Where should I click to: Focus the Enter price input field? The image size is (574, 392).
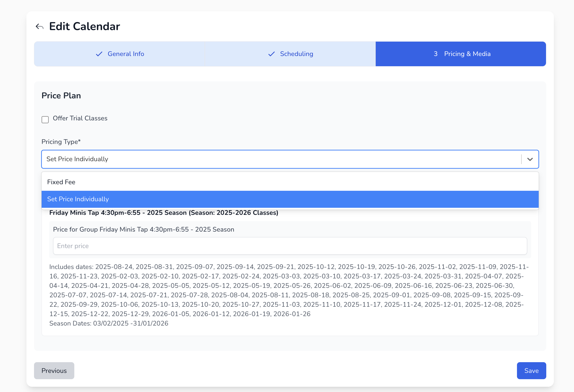(290, 246)
